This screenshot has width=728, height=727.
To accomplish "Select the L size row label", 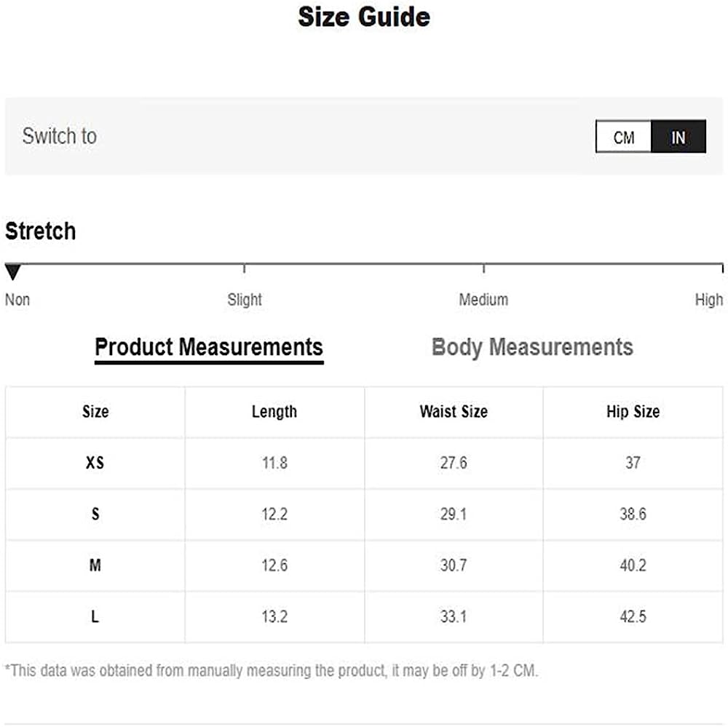I will (x=95, y=617).
